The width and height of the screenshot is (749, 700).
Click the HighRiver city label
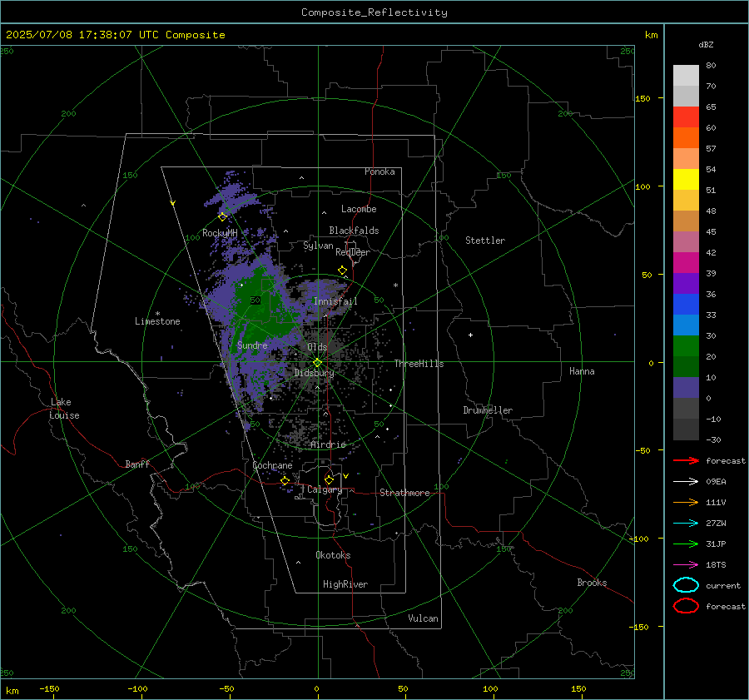tap(345, 584)
